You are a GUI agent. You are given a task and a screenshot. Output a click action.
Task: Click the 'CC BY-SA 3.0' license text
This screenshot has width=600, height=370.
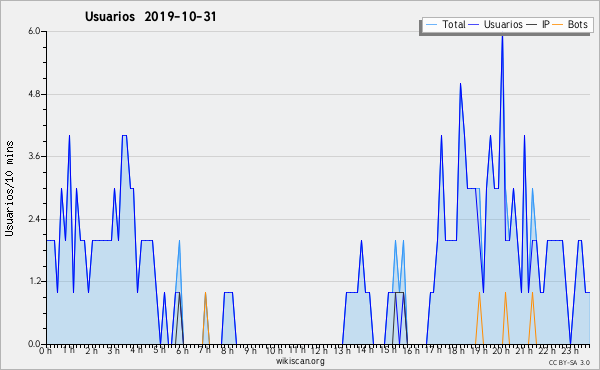click(569, 362)
